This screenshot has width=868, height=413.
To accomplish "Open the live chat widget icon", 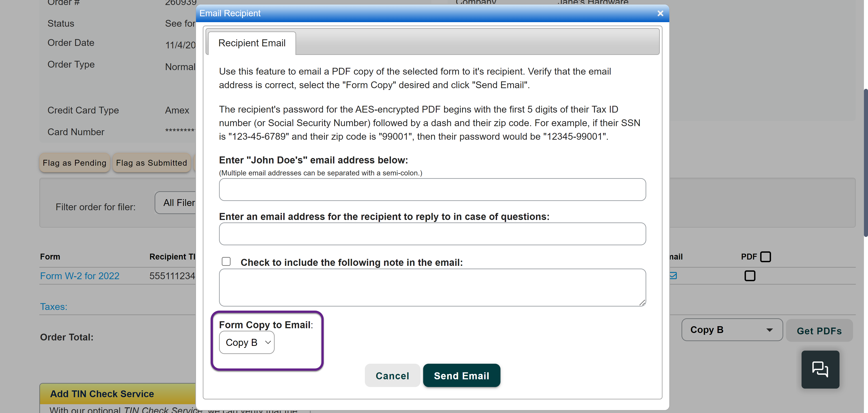I will click(x=820, y=369).
